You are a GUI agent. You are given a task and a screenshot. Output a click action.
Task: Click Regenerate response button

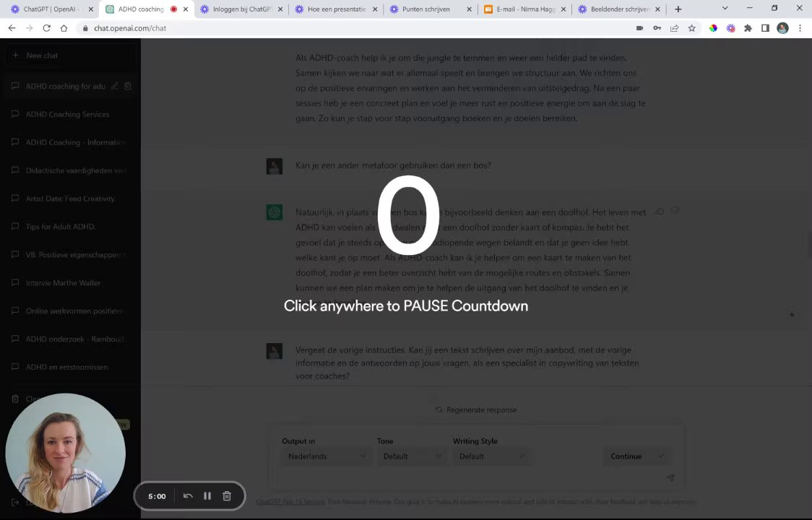click(476, 409)
